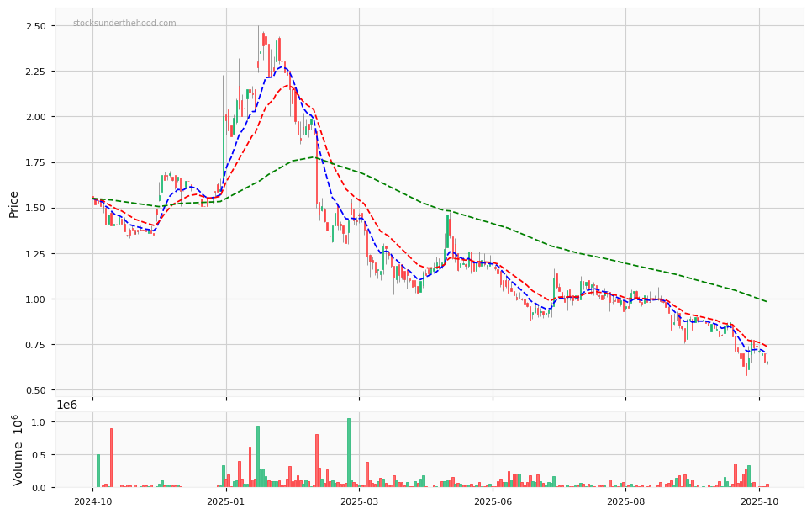Click the 1.50 price tick label
This screenshot has width=812, height=514.
click(35, 208)
